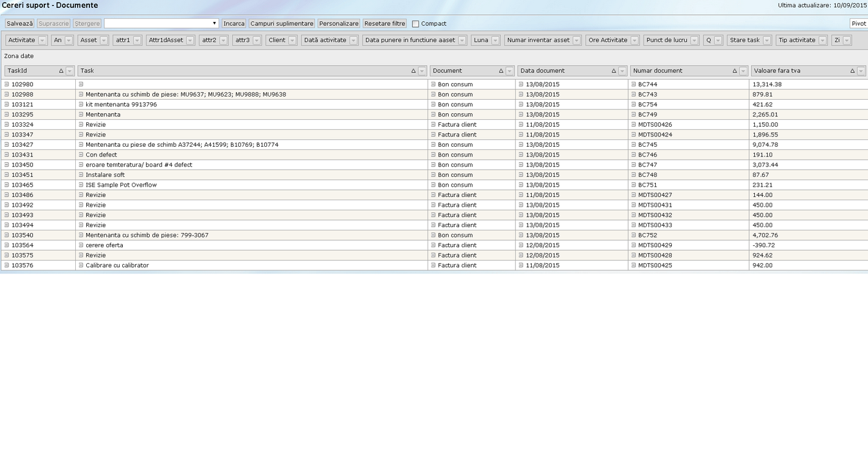Viewport: 868px width, 457px height.
Task: Switch to the Pivot tab
Action: click(x=858, y=23)
